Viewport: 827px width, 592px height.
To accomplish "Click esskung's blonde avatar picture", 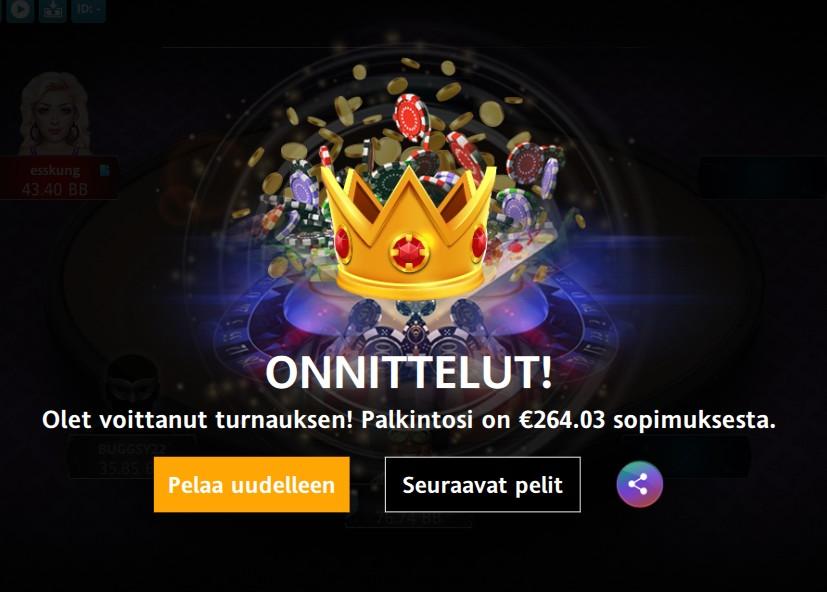I will click(55, 114).
